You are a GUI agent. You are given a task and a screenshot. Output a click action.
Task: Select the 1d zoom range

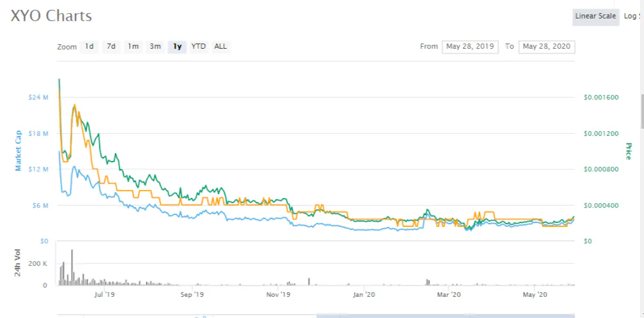pos(89,46)
